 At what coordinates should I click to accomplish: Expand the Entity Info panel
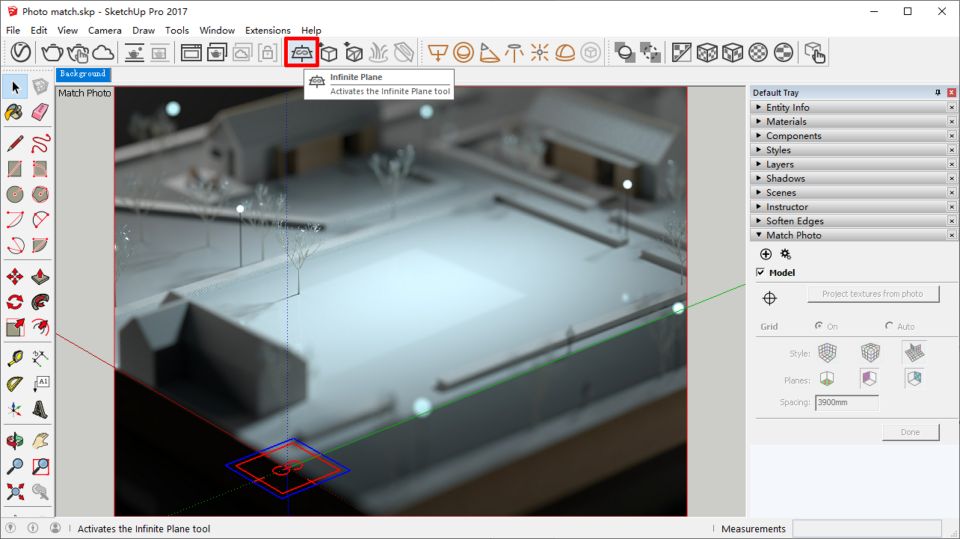pos(788,107)
